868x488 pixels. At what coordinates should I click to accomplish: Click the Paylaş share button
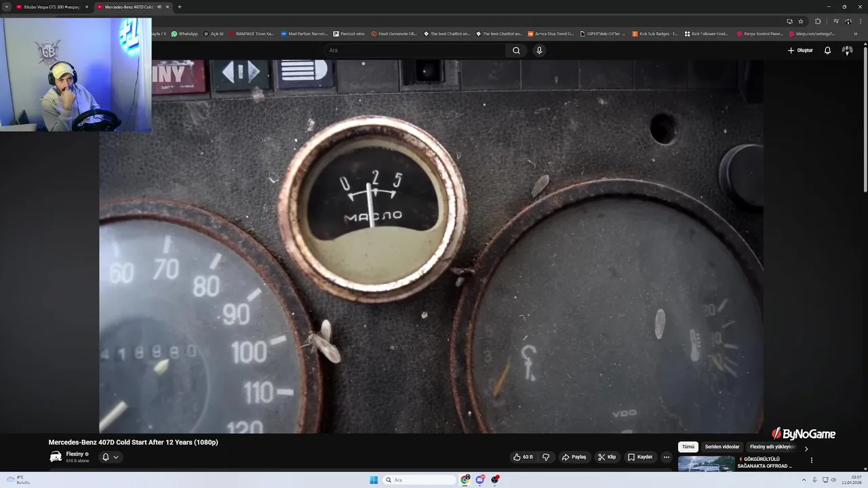point(574,457)
